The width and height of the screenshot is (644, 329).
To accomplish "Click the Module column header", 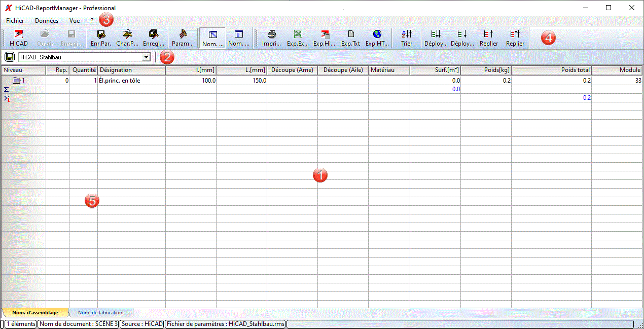I will tap(617, 70).
